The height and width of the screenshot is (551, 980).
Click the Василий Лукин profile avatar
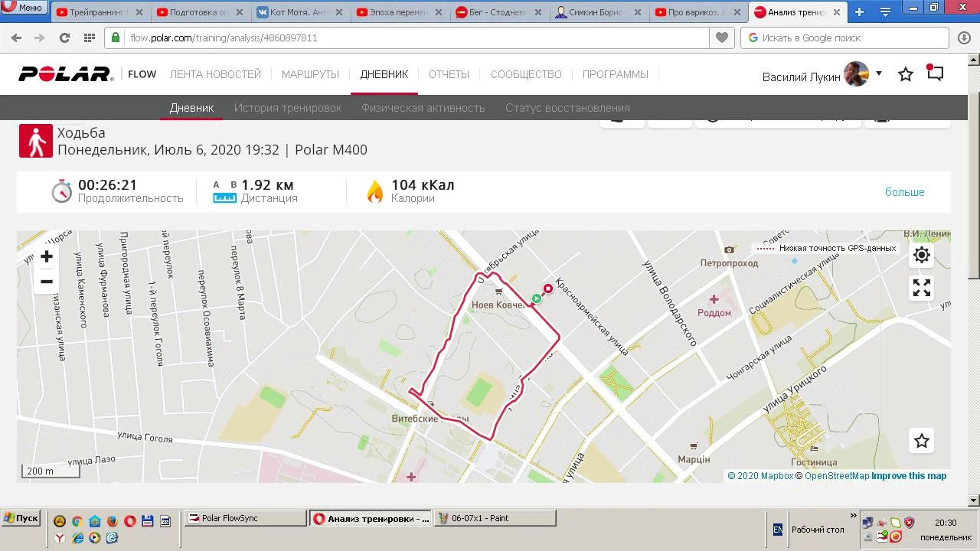point(856,74)
